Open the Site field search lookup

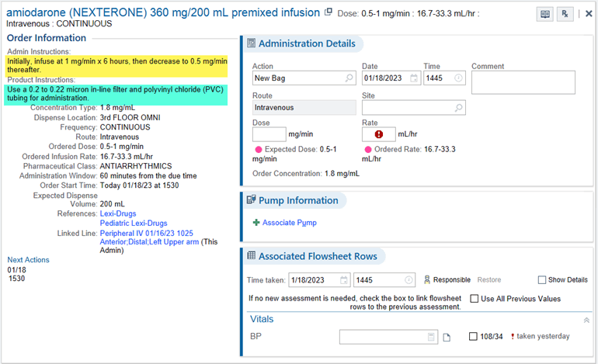tap(458, 108)
